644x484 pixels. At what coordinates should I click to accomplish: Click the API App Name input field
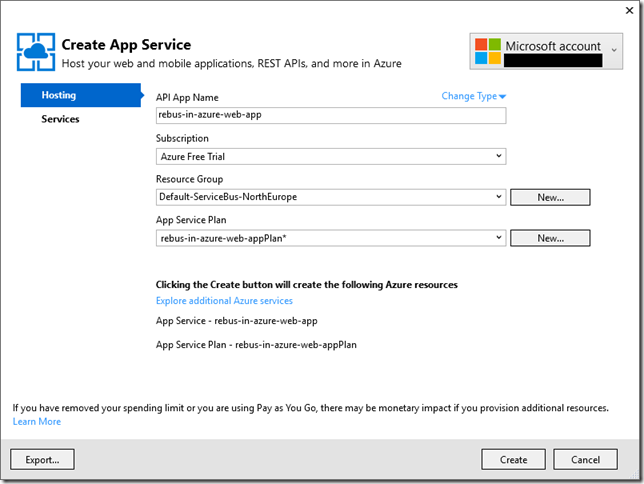coord(331,115)
